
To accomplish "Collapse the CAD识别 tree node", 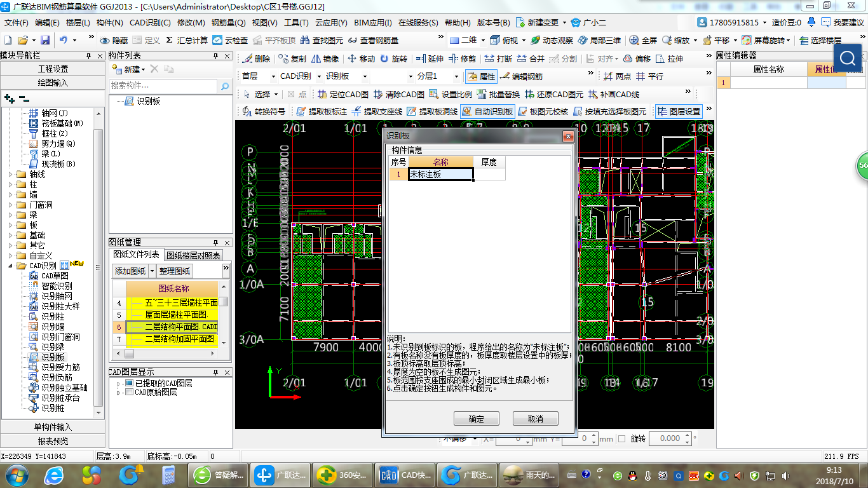I will pyautogui.click(x=11, y=266).
